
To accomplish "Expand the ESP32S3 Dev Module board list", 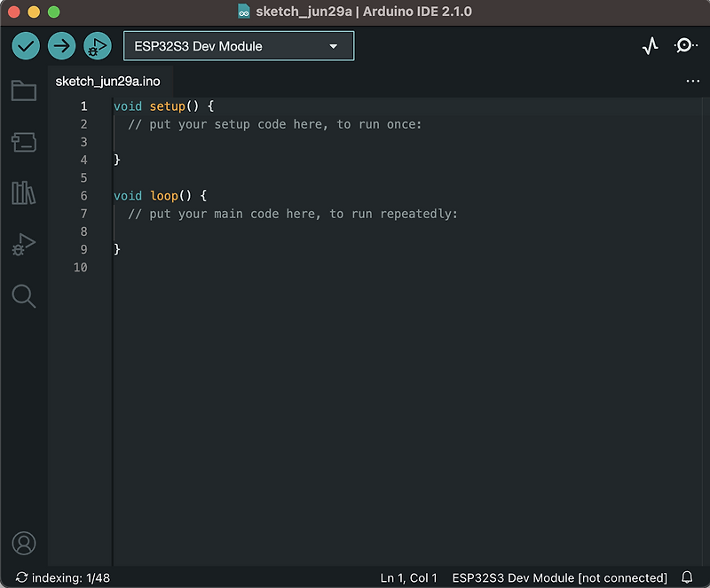I will 333,45.
